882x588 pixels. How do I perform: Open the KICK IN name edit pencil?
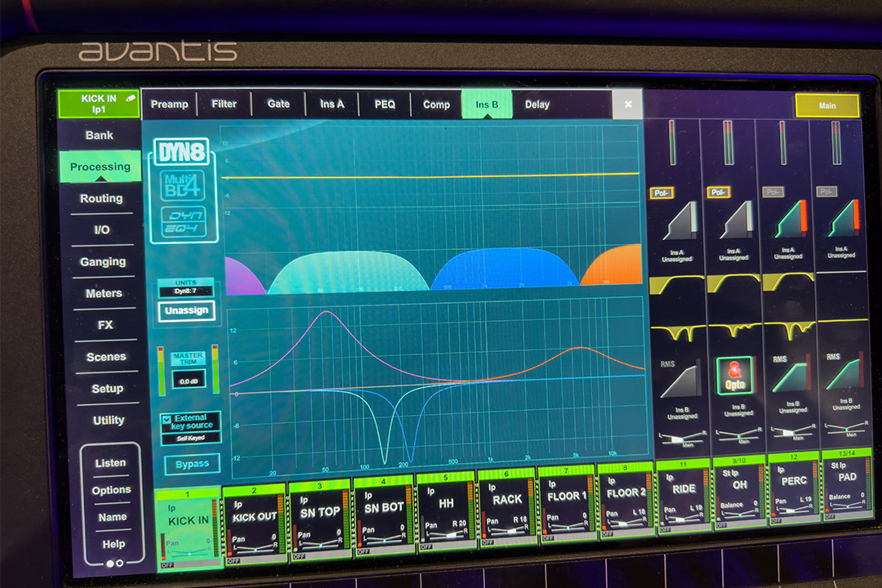(131, 98)
